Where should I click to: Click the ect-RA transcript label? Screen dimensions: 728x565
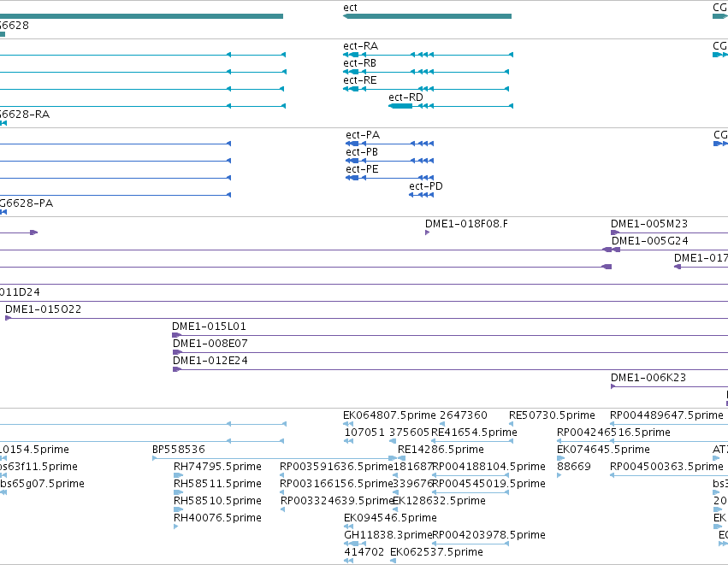pos(361,46)
